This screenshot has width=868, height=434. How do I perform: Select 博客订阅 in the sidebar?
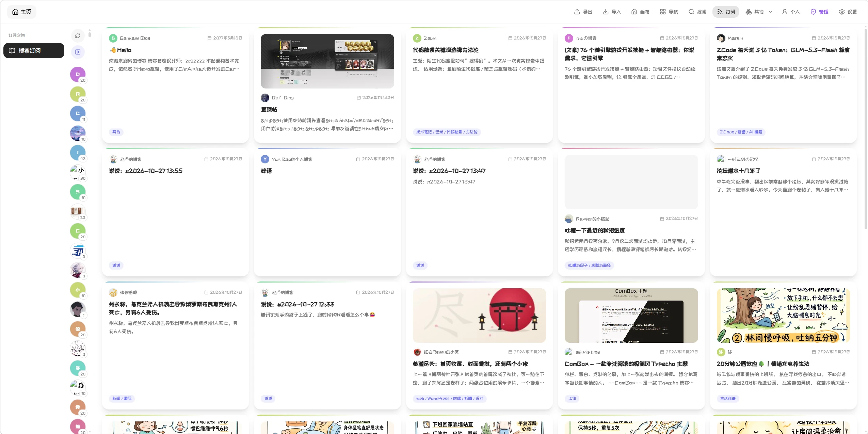pyautogui.click(x=34, y=51)
